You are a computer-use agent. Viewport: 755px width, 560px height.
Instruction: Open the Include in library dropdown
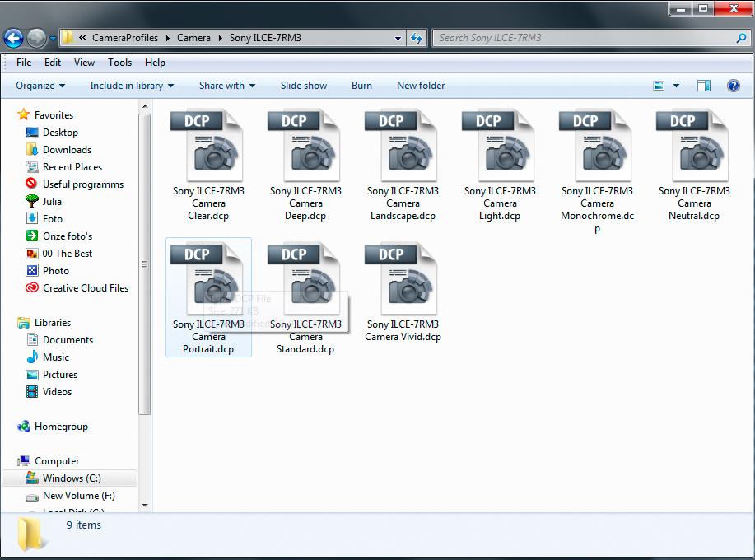132,86
